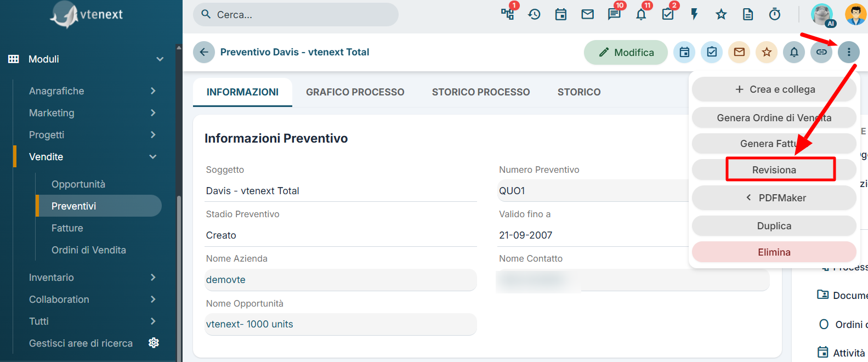Open the favorites star in top bar
Viewport: 868px width, 362px height.
(x=721, y=14)
